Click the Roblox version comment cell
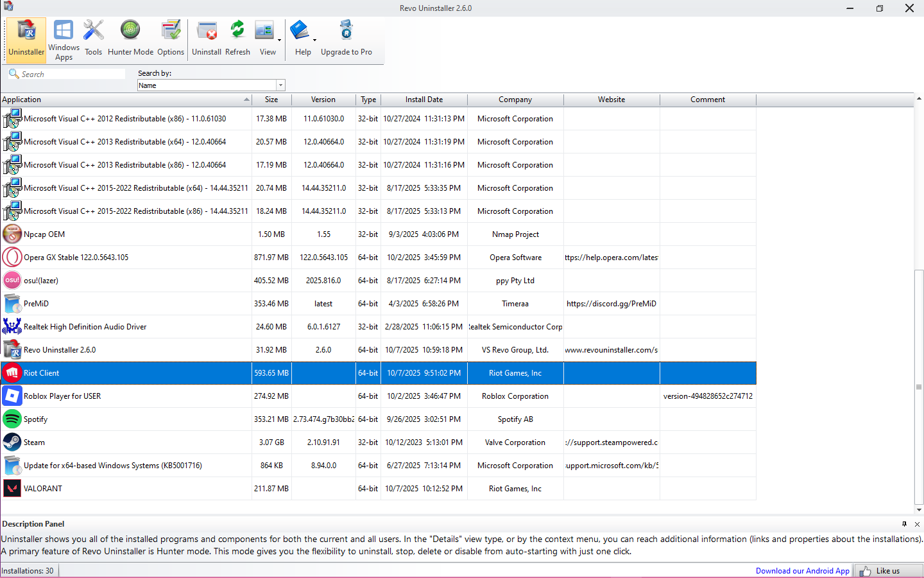This screenshot has width=924, height=578. point(708,396)
